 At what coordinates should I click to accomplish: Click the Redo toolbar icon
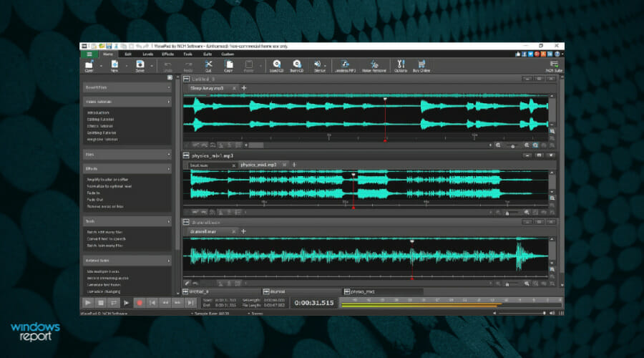(188, 66)
